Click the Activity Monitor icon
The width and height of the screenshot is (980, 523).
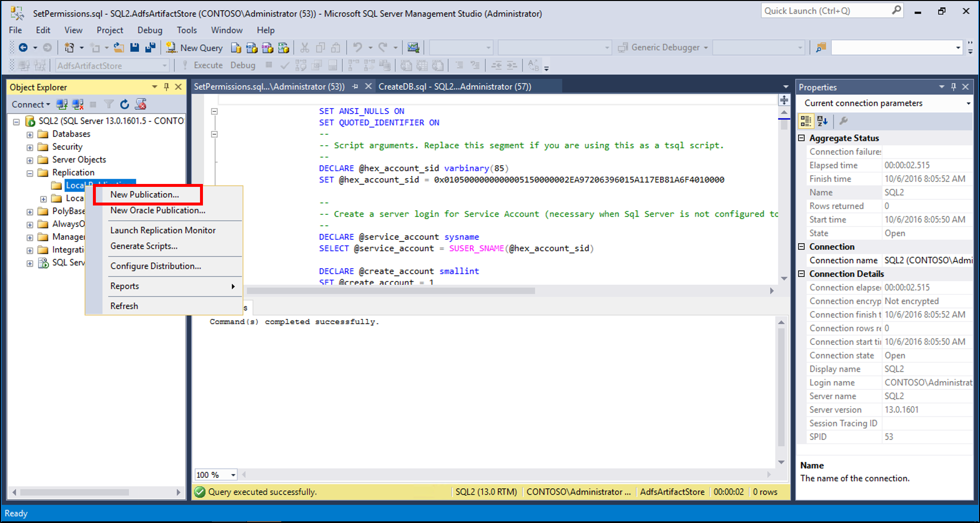413,47
